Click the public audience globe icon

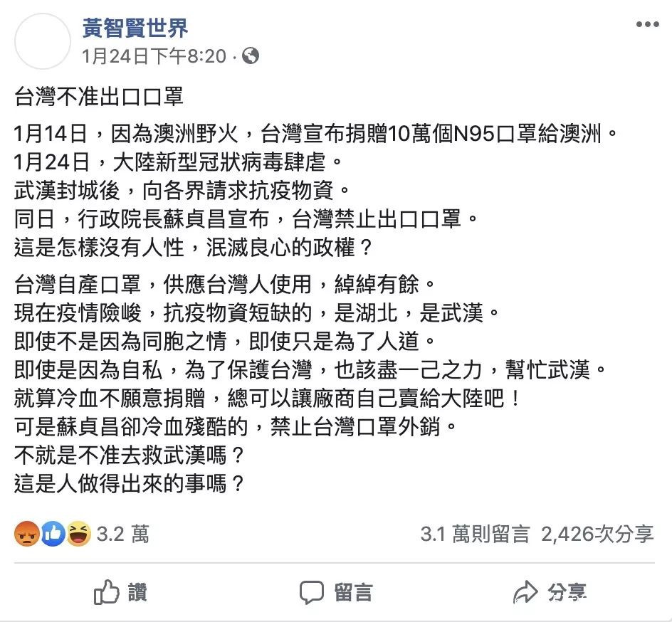(251, 56)
